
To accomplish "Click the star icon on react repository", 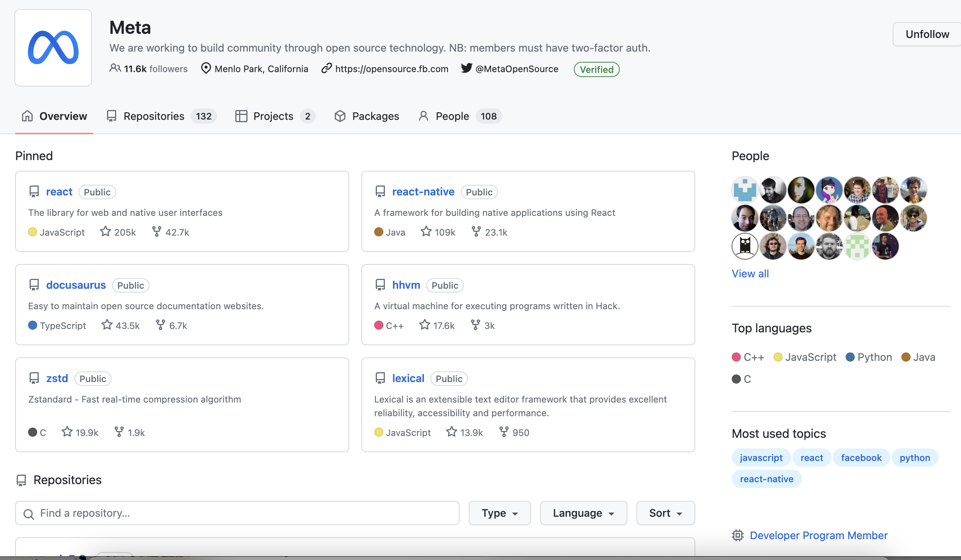I will (105, 231).
